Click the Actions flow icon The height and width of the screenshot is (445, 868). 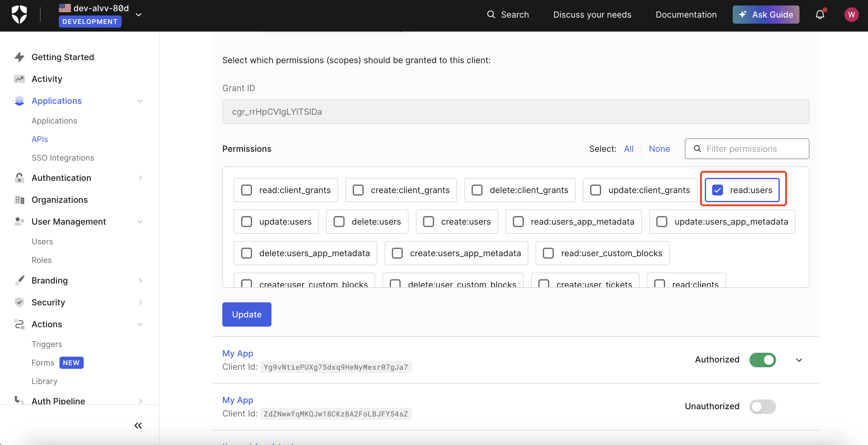(19, 324)
